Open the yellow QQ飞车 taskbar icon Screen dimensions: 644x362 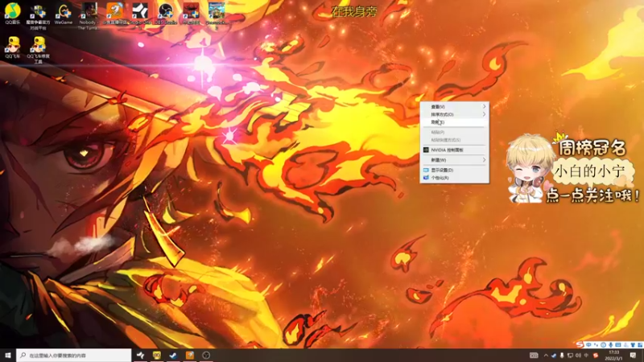tap(157, 355)
